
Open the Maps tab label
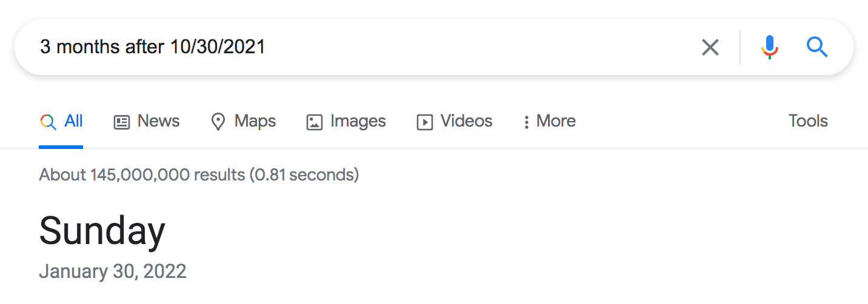pyautogui.click(x=255, y=121)
